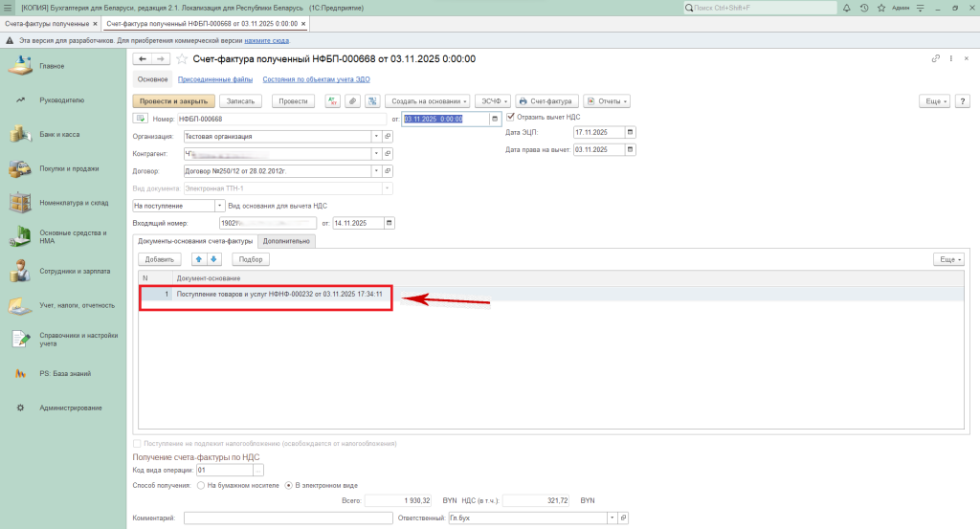The image size is (980, 529).
Task: Select the В электронном виде radio button
Action: [289, 485]
